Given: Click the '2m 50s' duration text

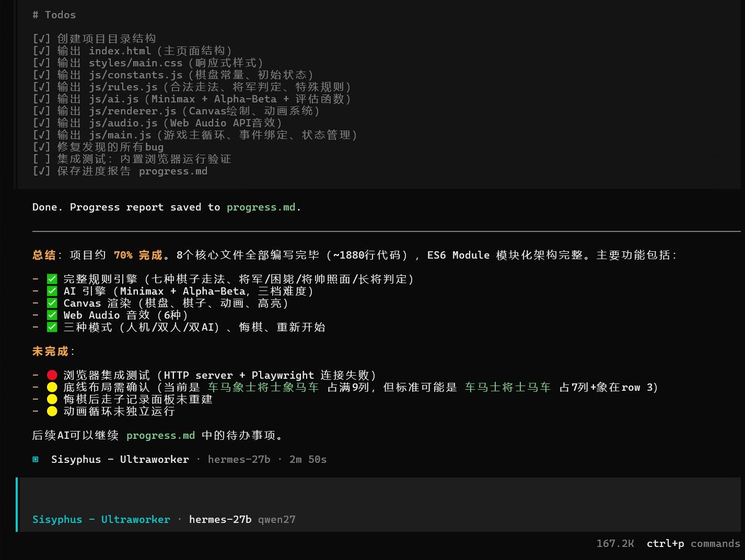Looking at the screenshot, I should click(308, 459).
